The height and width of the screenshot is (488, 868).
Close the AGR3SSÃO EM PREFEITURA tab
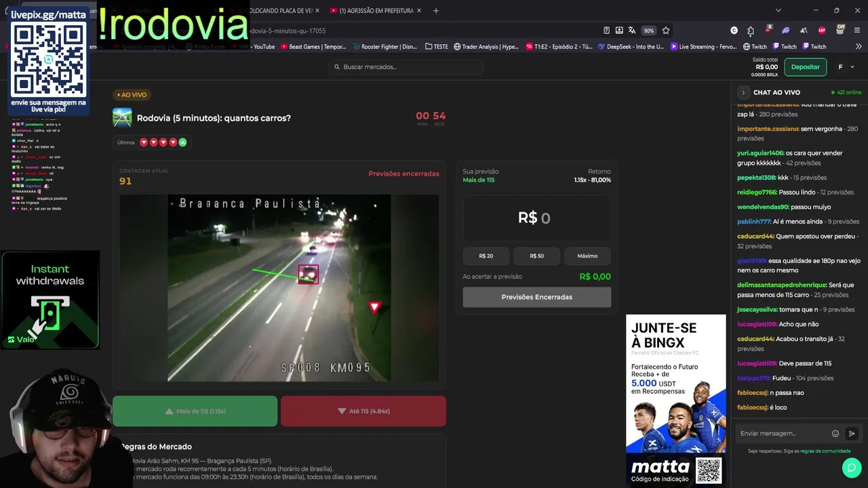pos(419,10)
